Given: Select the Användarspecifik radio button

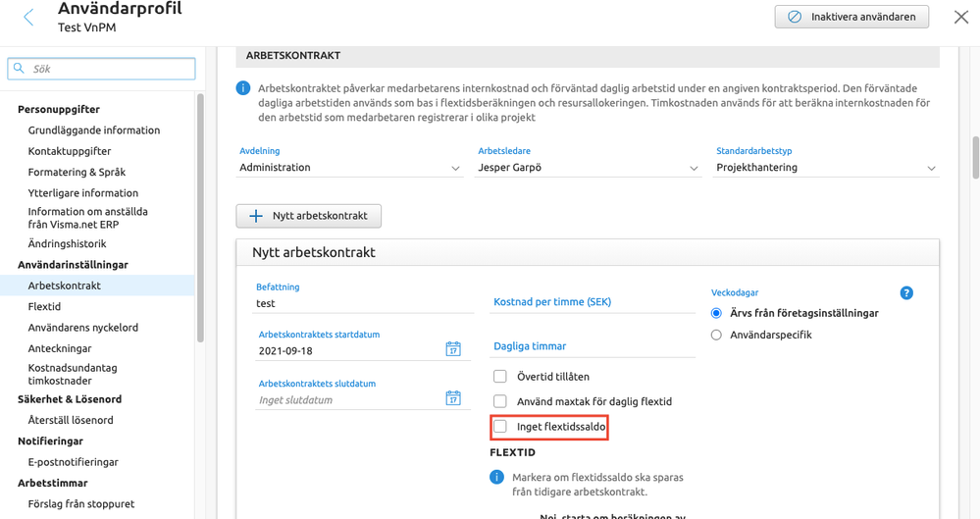Looking at the screenshot, I should tap(716, 336).
